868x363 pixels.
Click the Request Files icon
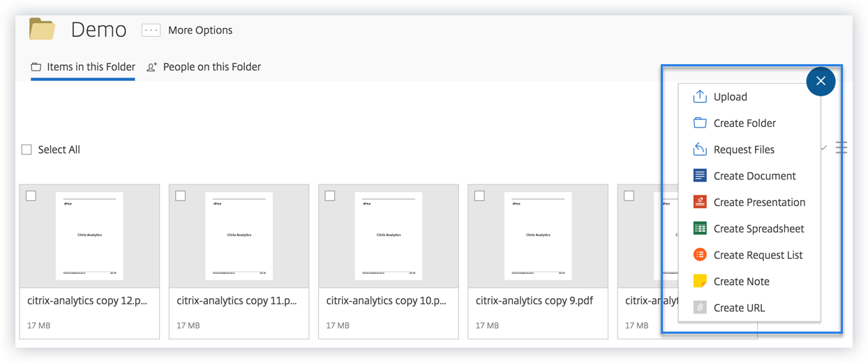tap(700, 149)
